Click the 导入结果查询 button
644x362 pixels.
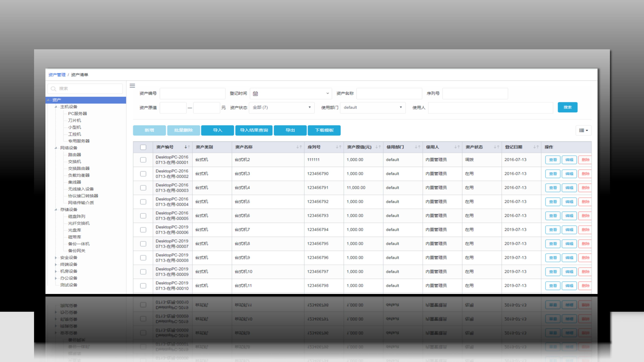pyautogui.click(x=254, y=130)
